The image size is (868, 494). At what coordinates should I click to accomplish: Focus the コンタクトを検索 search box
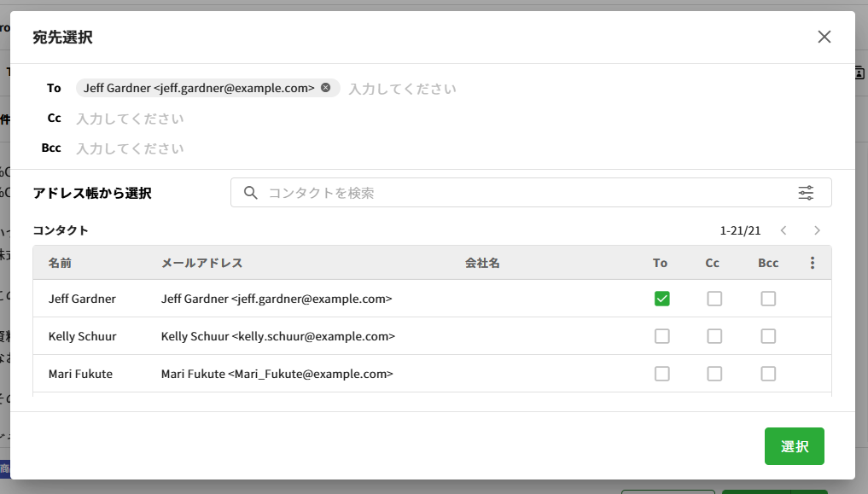click(x=512, y=193)
